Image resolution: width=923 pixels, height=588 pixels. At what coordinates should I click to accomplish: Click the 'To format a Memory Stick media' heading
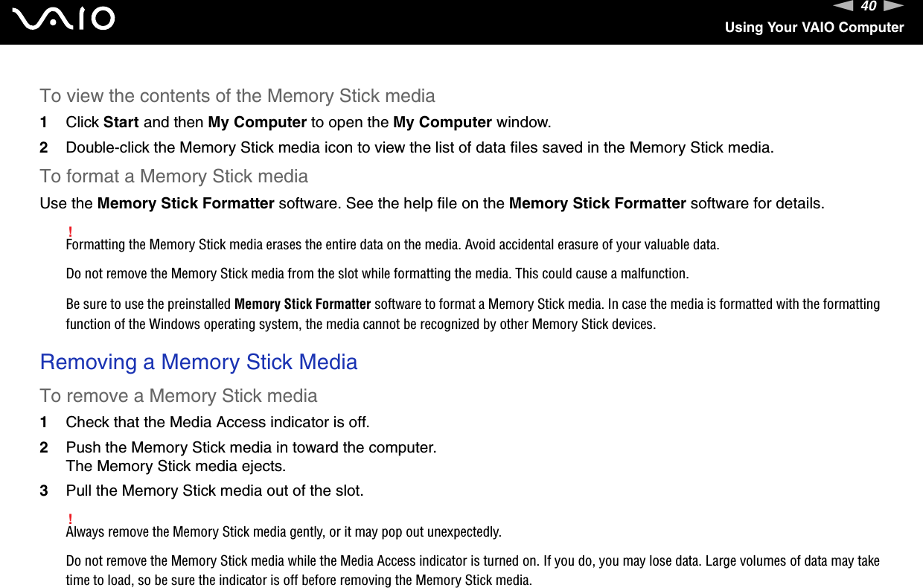pyautogui.click(x=173, y=176)
